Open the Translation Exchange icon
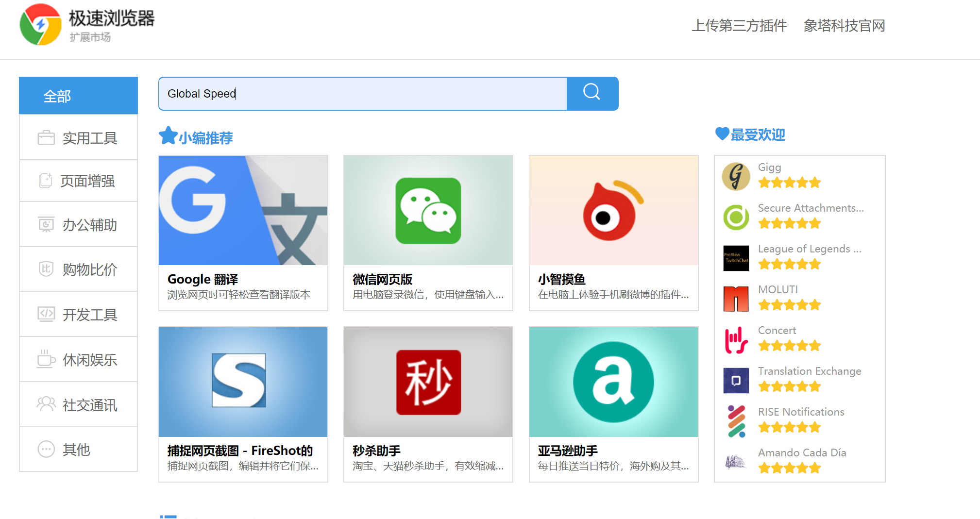This screenshot has width=980, height=519. pos(736,380)
